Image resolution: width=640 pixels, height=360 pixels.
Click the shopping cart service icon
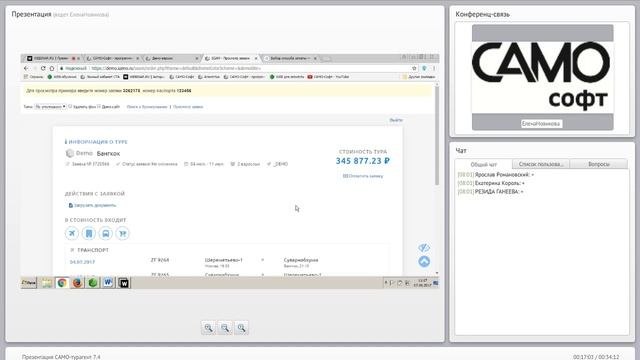pyautogui.click(x=122, y=233)
